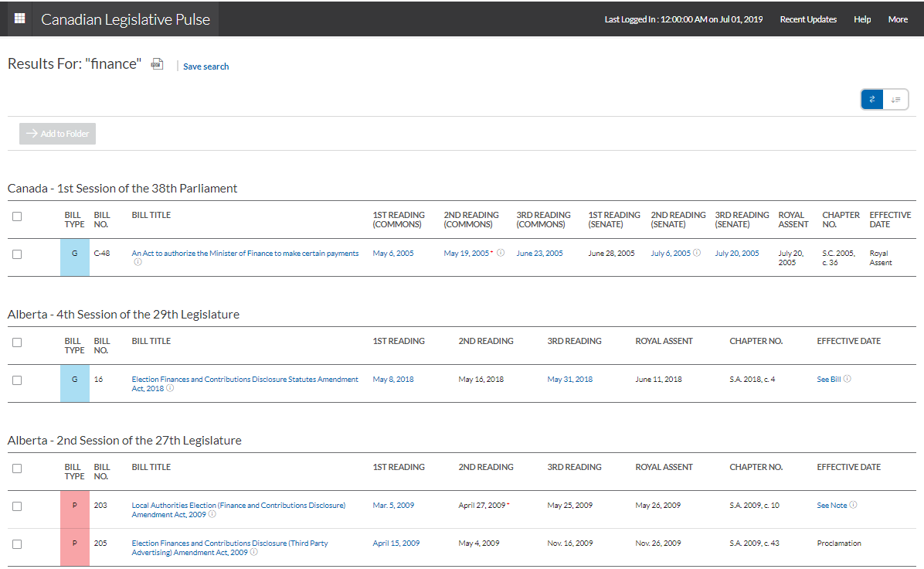Open the info icon after July 6, 2005
The image size is (924, 569).
pyautogui.click(x=698, y=253)
